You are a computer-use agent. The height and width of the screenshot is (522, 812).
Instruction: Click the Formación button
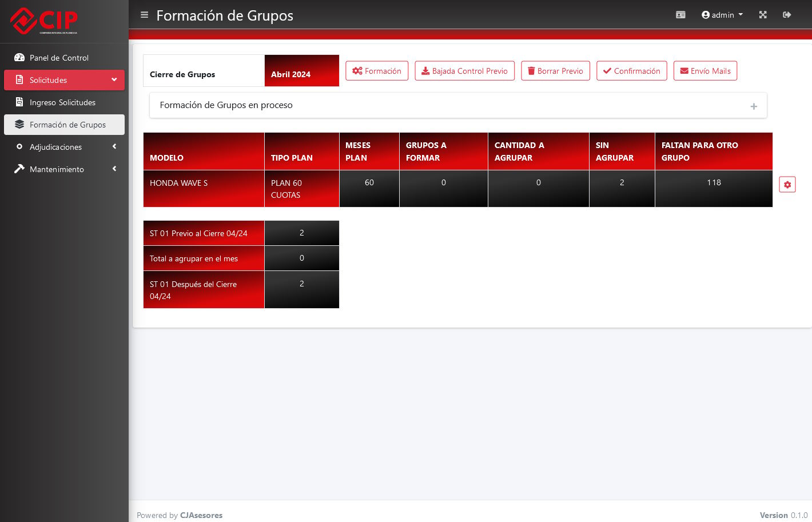[377, 71]
